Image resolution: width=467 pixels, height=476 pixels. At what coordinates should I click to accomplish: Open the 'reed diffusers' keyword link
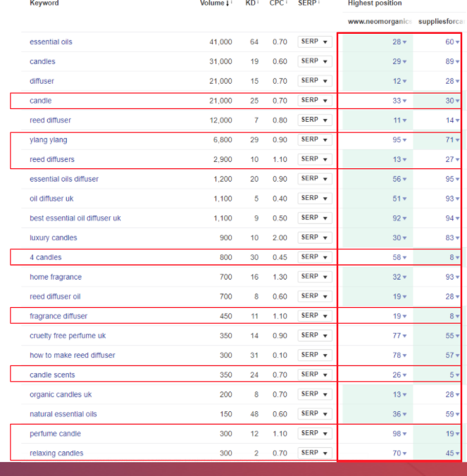tap(52, 159)
